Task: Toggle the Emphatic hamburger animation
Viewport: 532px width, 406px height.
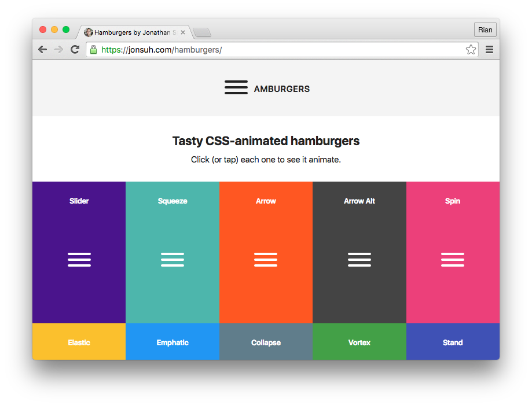Action: click(173, 342)
